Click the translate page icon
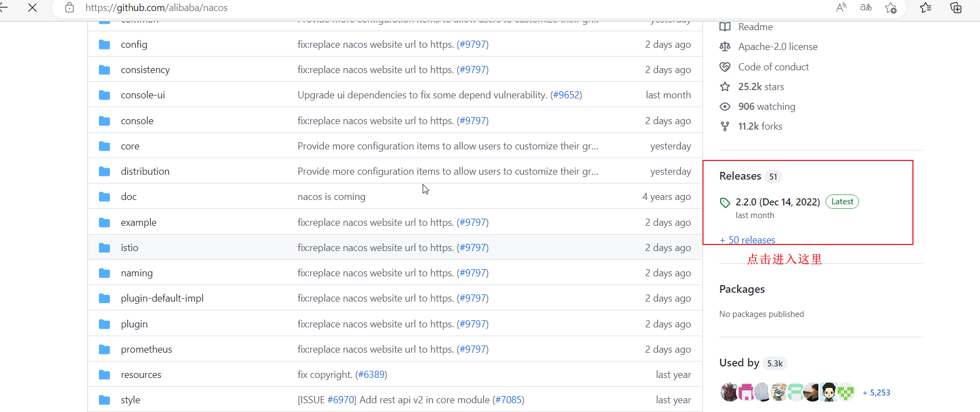Image resolution: width=980 pixels, height=412 pixels. click(866, 8)
